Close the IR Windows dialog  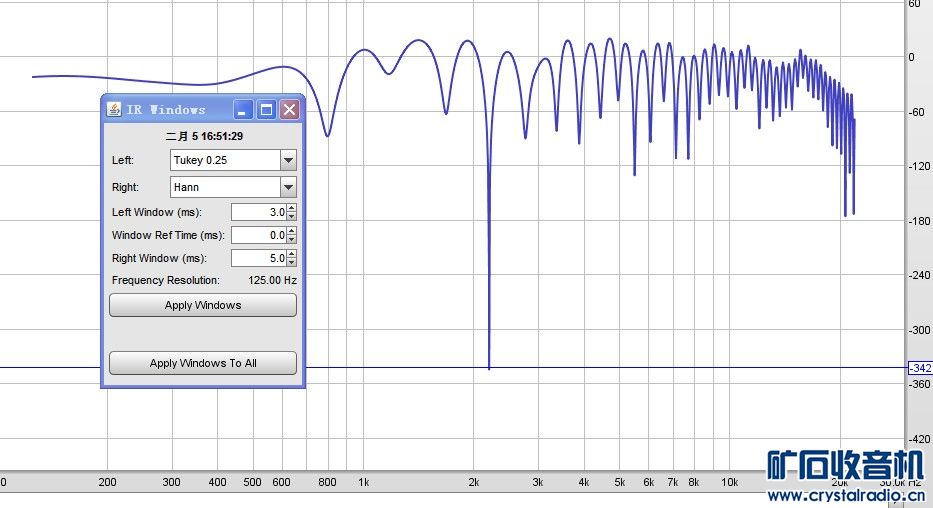point(289,109)
